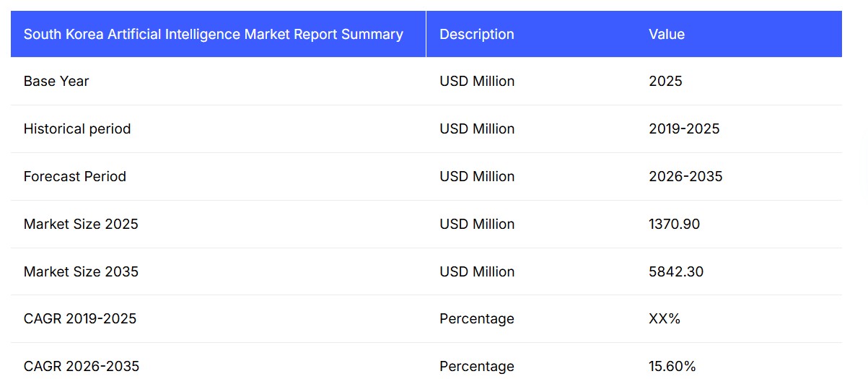This screenshot has height=379, width=868.
Task: Click the 'Value' column header
Action: click(666, 34)
